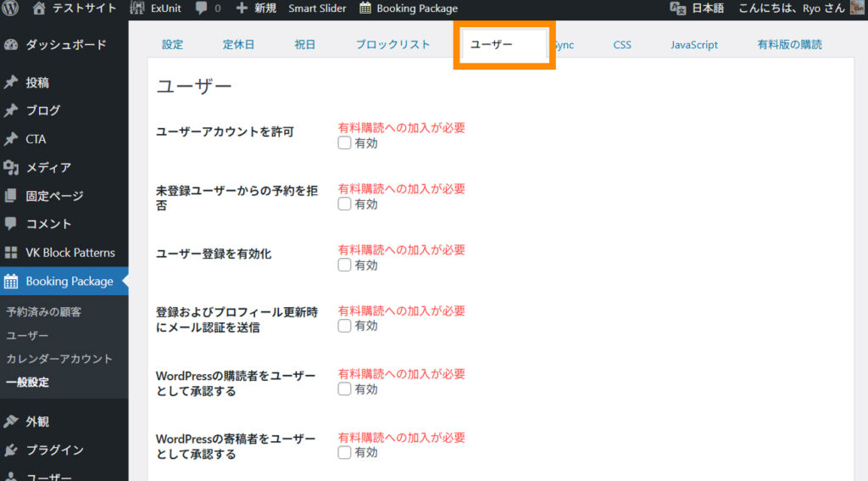Click the comments bubble icon in admin bar
This screenshot has height=481, width=868.
pos(203,8)
